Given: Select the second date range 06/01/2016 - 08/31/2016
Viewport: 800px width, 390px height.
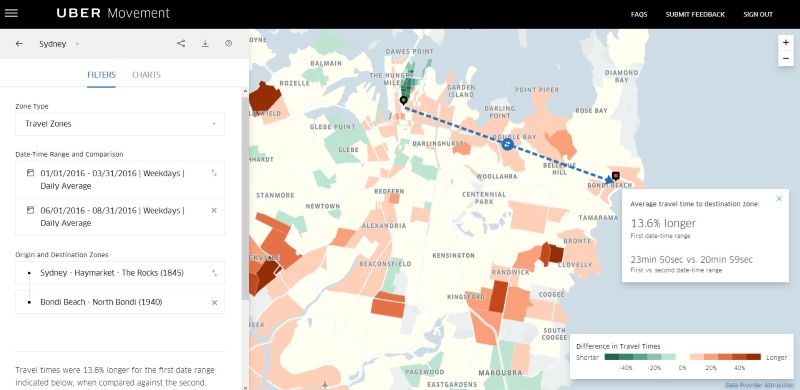Looking at the screenshot, I should click(120, 217).
